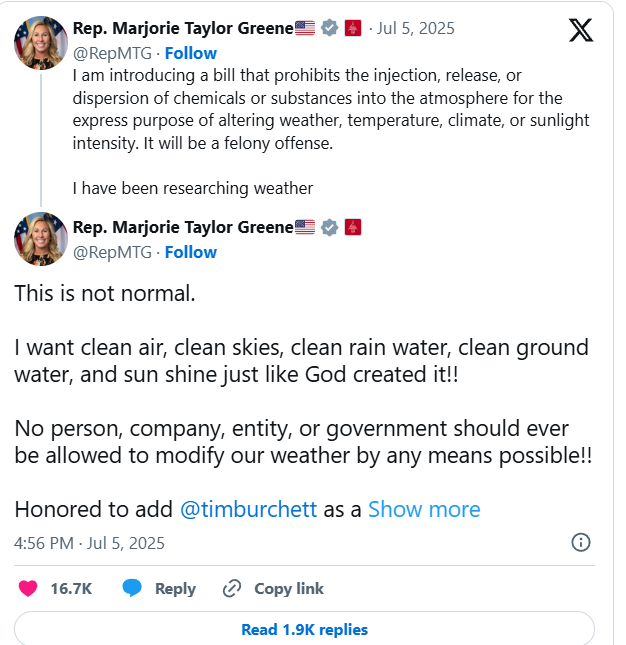Click the blue reply bubble icon
626x645 pixels.
pyautogui.click(x=132, y=589)
